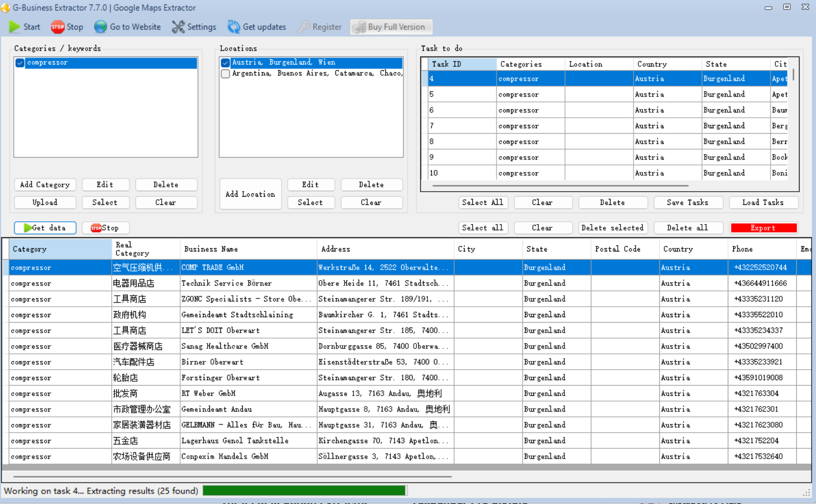The width and height of the screenshot is (816, 504).
Task: Click the Register key icon
Action: (x=304, y=27)
